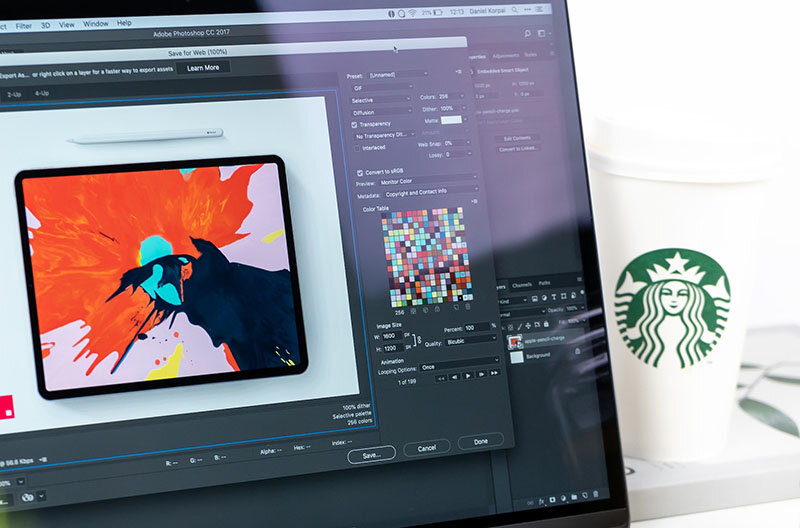
Task: Switch to the Channels panel tab
Action: (x=522, y=285)
